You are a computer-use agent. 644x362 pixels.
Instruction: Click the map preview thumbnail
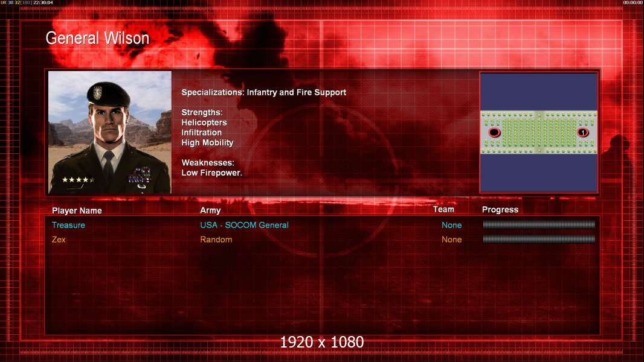pos(539,132)
